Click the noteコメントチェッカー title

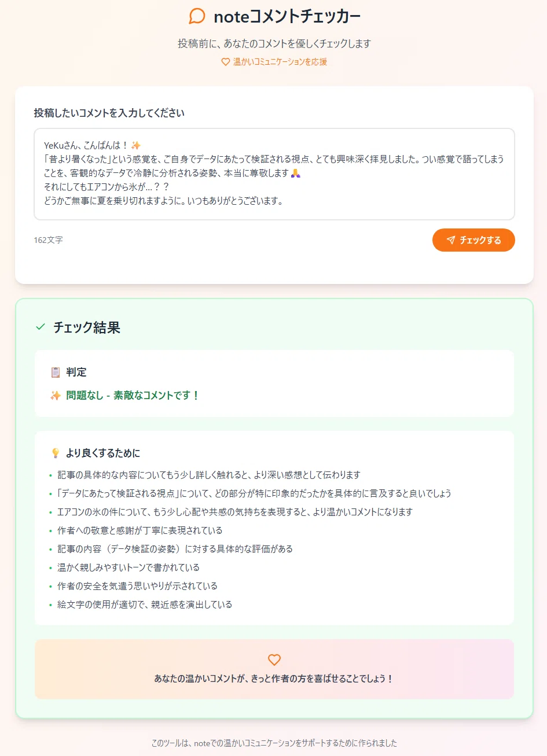click(x=287, y=17)
